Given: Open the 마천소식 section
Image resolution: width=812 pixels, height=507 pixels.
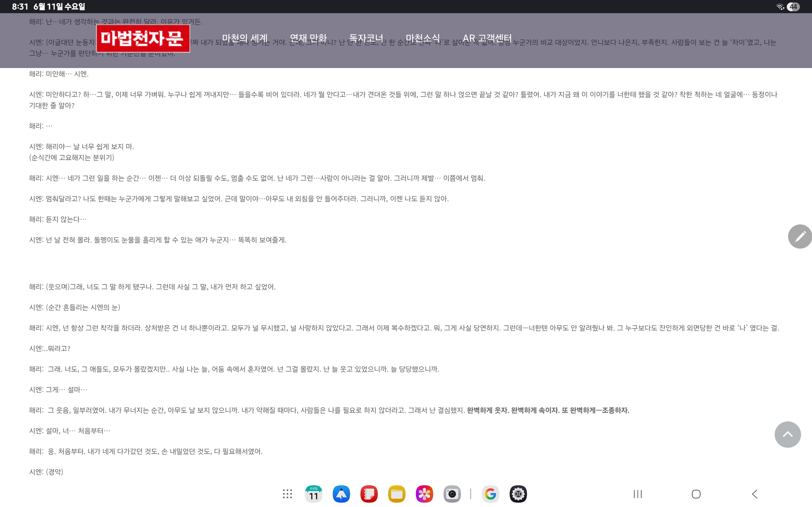Looking at the screenshot, I should tap(422, 38).
